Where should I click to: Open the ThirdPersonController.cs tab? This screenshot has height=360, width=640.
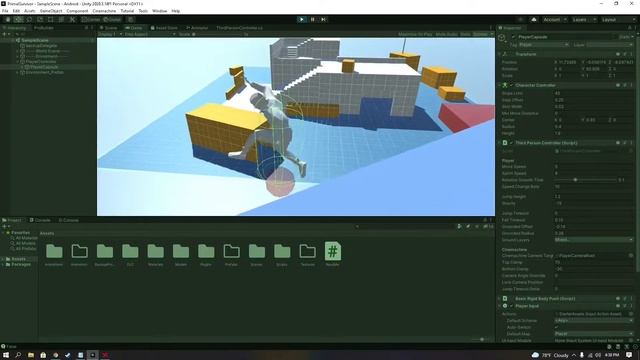pyautogui.click(x=239, y=28)
